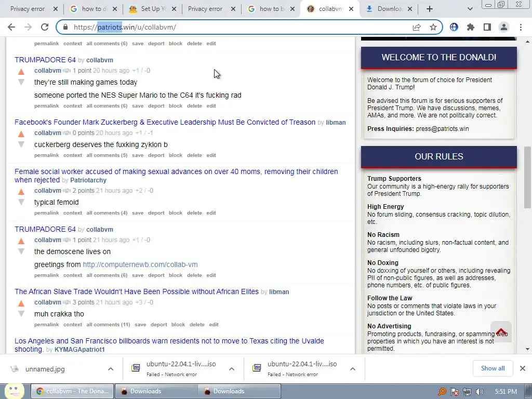Expand options for second failed ubuntu iso

pyautogui.click(x=353, y=369)
